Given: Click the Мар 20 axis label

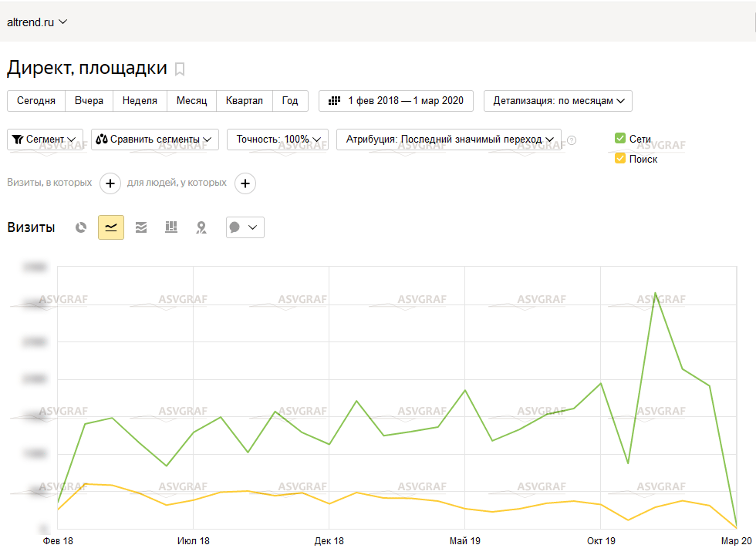Looking at the screenshot, I should click(x=736, y=541).
